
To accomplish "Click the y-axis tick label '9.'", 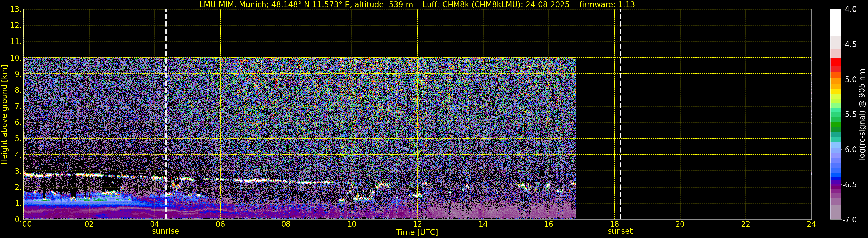I will pyautogui.click(x=18, y=74).
